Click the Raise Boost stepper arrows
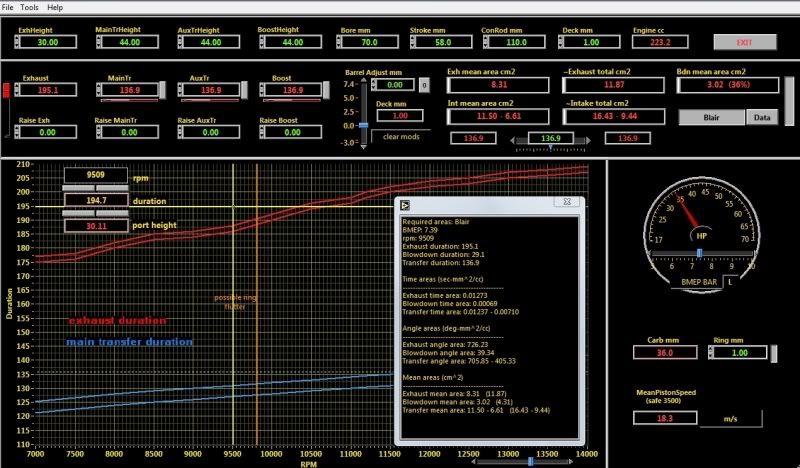The height and width of the screenshot is (468, 800). pyautogui.click(x=262, y=132)
